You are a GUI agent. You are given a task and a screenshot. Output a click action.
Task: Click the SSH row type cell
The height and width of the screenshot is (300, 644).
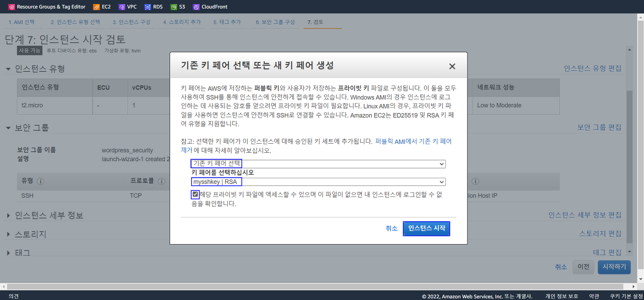tap(27, 195)
